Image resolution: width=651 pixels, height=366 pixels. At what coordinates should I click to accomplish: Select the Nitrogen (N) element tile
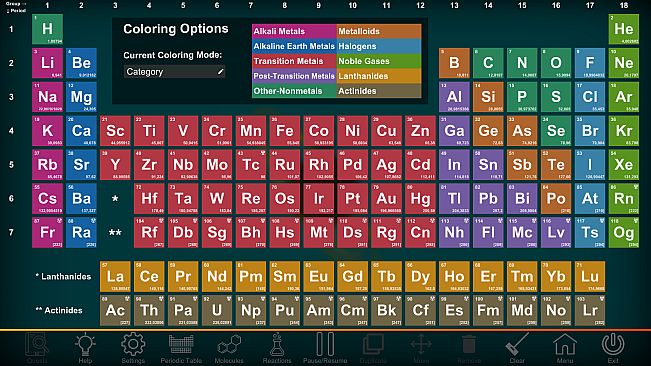[522, 63]
